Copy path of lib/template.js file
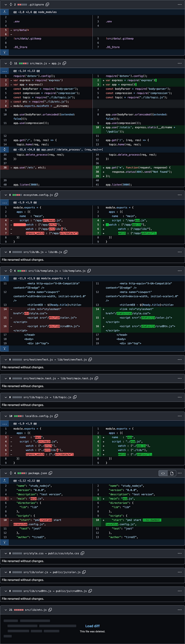This screenshot has width=185, height=644. [89, 271]
